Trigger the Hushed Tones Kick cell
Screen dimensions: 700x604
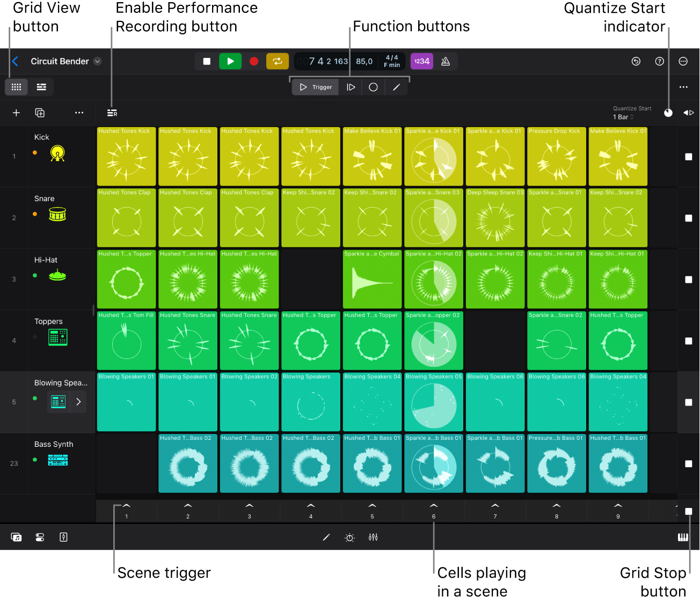[126, 157]
